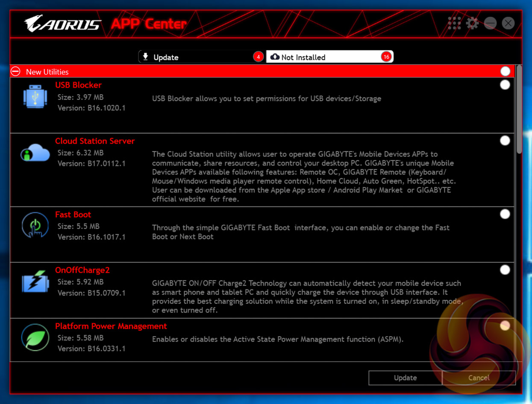This screenshot has width=532, height=404.
Task: Click the Platform Power Management leaf icon
Action: [35, 337]
